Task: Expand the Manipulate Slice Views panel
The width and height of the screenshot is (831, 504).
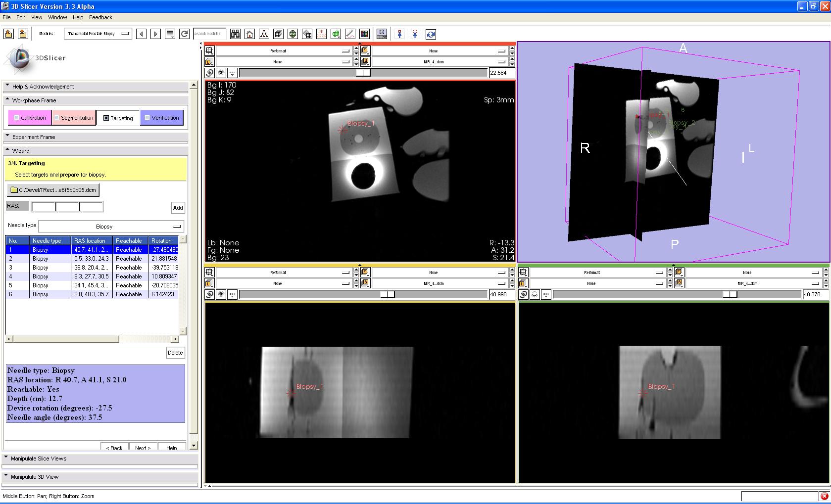Action: pos(39,458)
